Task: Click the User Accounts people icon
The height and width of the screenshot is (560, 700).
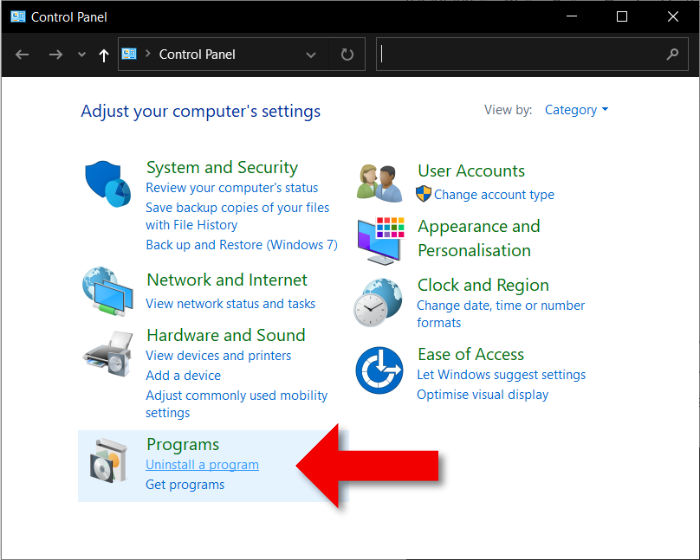Action: [380, 183]
